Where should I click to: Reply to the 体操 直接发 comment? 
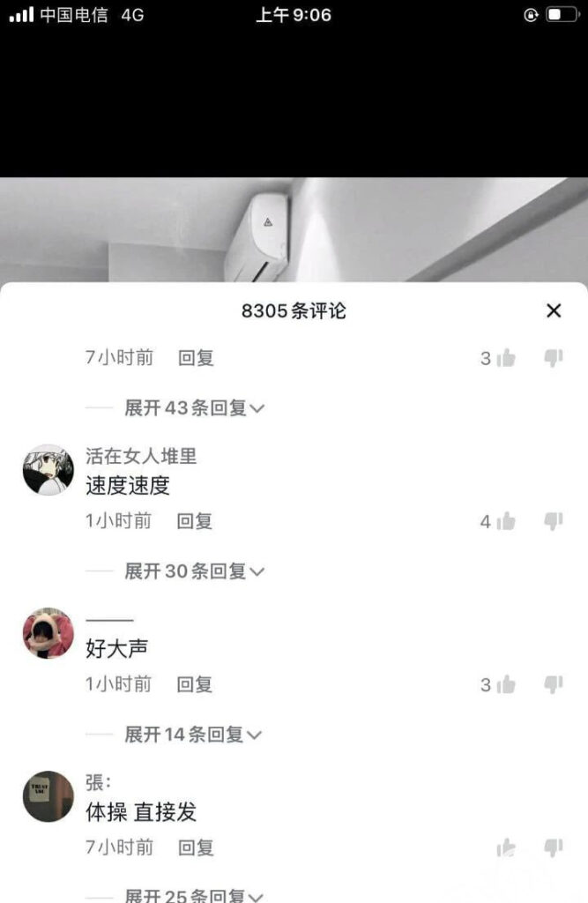(196, 847)
